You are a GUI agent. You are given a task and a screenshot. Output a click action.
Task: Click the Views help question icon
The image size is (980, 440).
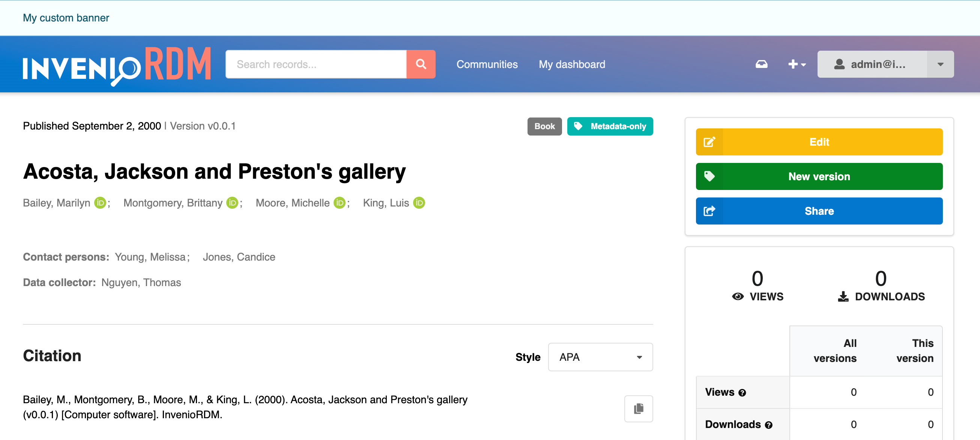(742, 393)
